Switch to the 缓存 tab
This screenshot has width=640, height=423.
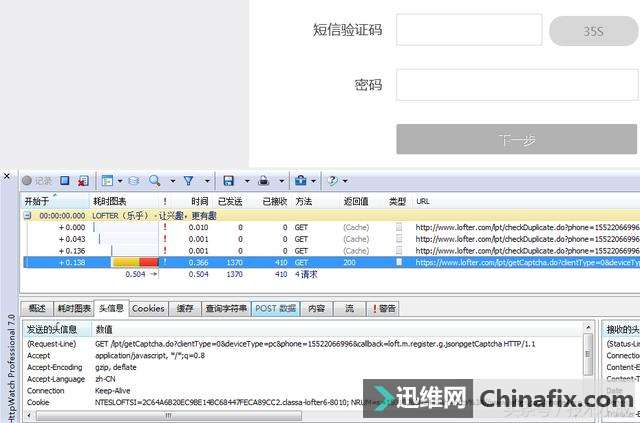(x=184, y=308)
